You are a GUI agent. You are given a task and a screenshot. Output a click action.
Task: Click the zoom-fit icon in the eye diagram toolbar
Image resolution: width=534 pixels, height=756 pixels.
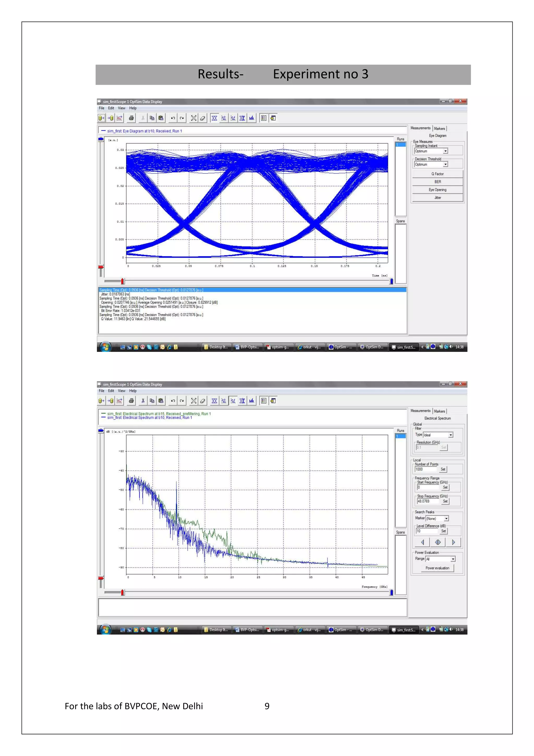click(193, 118)
